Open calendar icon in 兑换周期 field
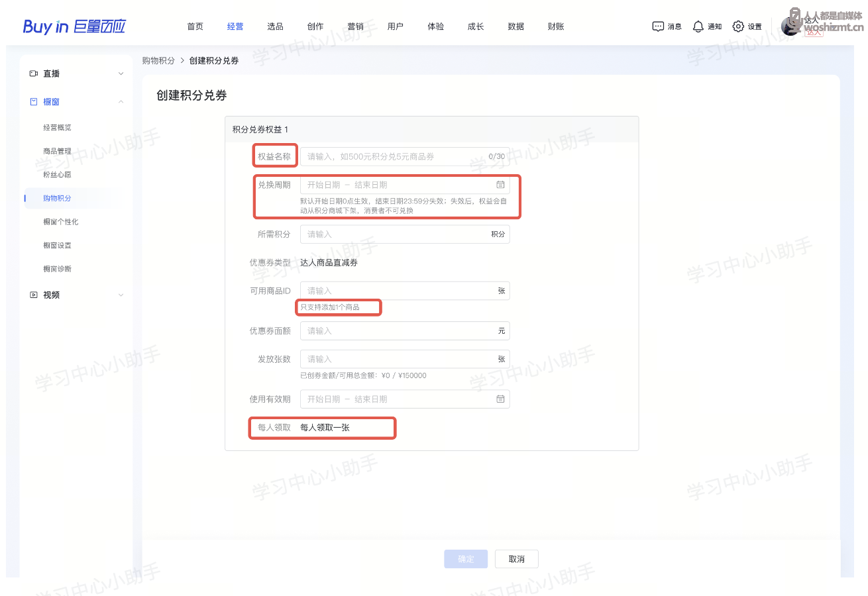Viewport: 868px width, 596px height. point(500,185)
